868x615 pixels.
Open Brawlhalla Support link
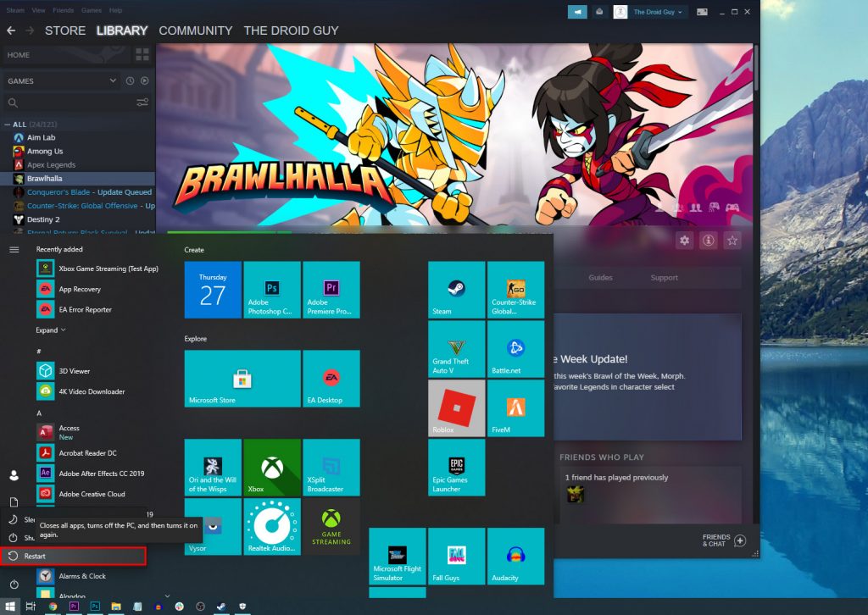pyautogui.click(x=665, y=278)
